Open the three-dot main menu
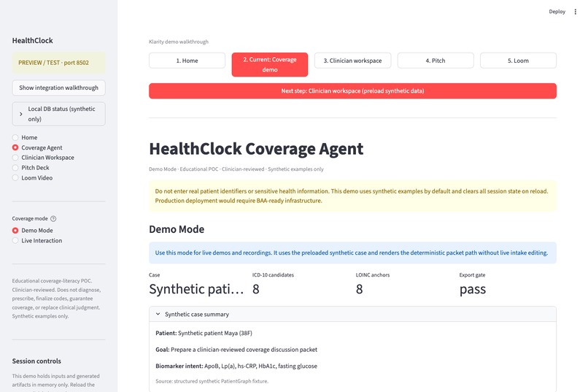588x392 pixels. click(575, 12)
